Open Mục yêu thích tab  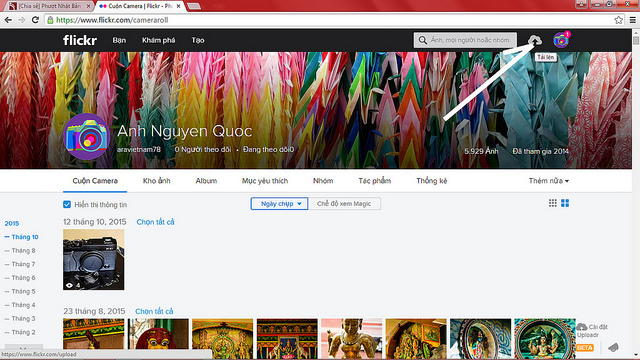[x=265, y=180]
